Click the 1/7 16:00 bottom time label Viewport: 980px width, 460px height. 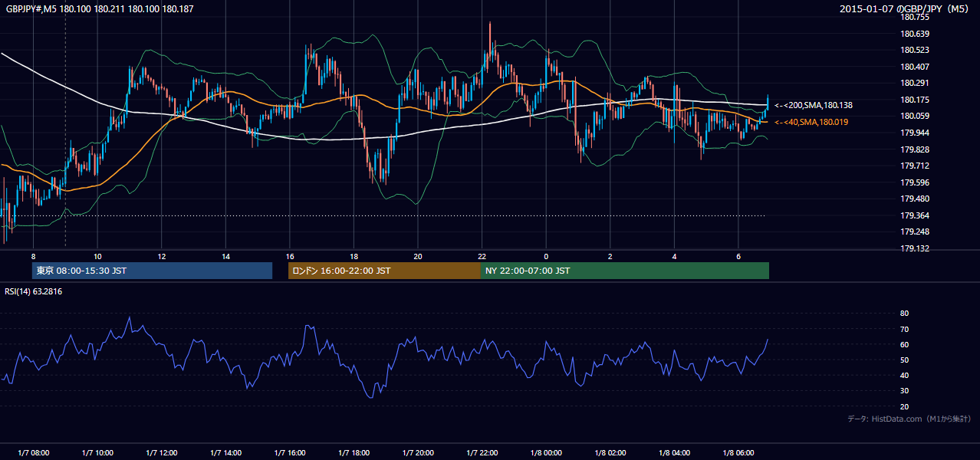point(290,452)
